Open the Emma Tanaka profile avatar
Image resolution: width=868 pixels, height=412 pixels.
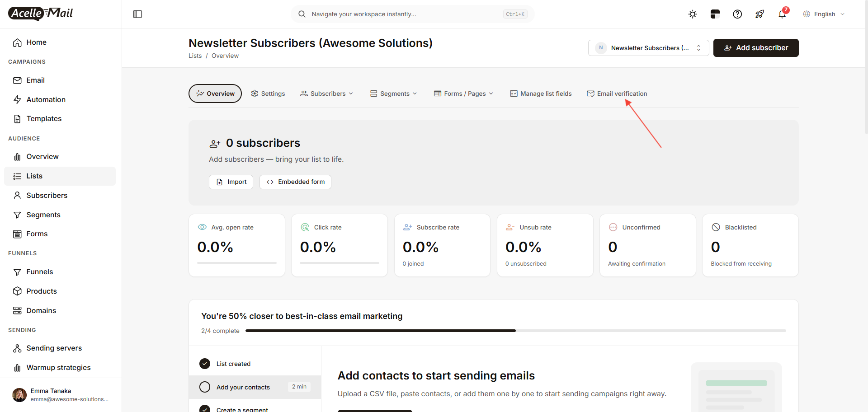click(19, 395)
